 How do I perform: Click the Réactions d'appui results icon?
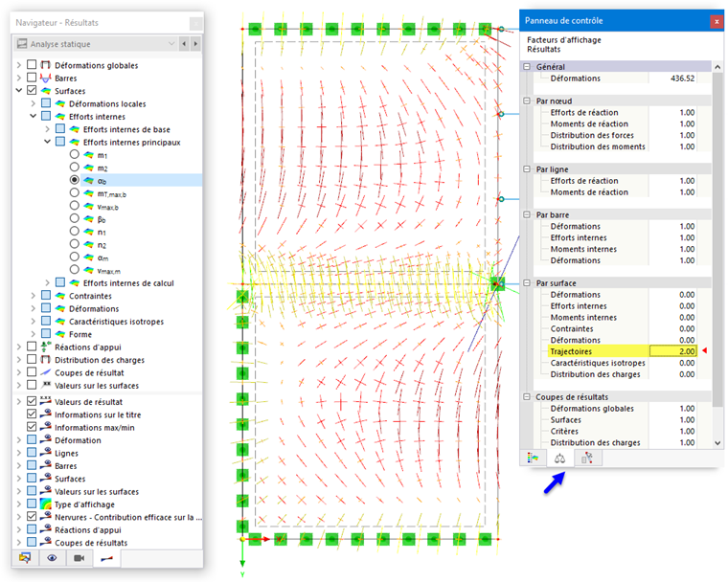tap(46, 347)
